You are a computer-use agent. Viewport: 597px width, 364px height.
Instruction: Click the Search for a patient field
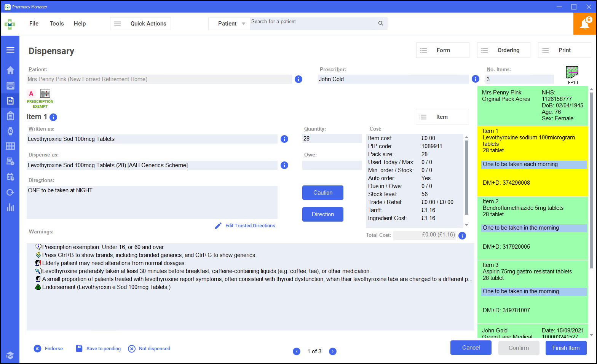312,24
